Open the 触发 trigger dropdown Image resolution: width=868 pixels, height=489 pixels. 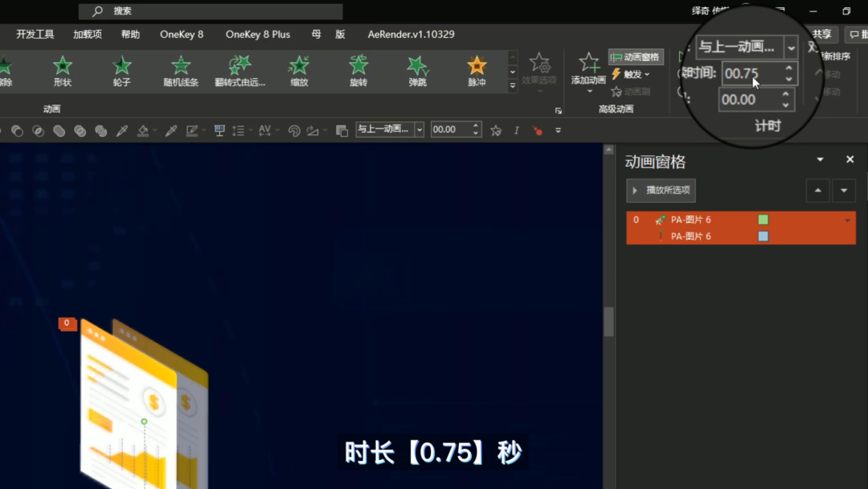coord(631,74)
